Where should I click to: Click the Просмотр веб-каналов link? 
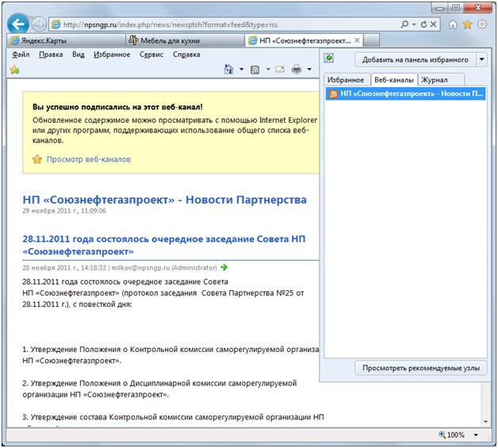[x=89, y=159]
